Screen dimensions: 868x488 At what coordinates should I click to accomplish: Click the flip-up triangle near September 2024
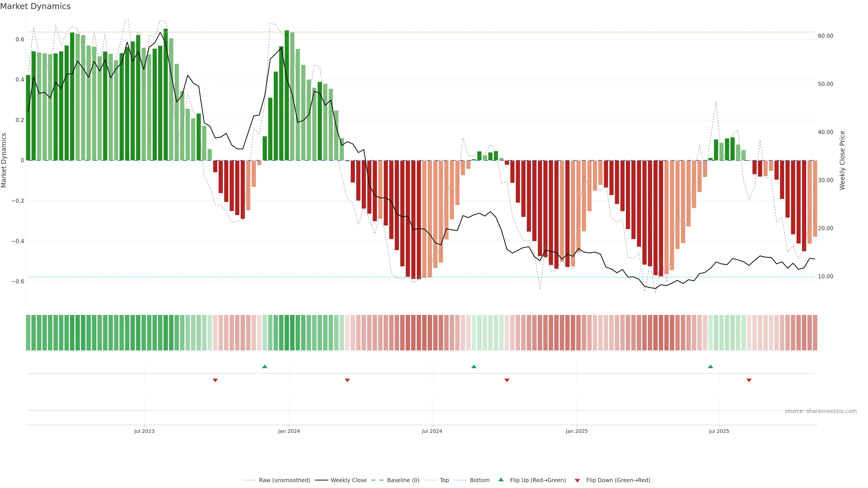pos(474,366)
